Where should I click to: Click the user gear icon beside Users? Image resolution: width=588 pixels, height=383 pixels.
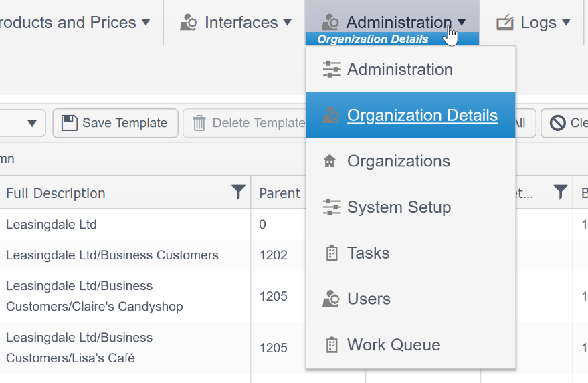click(x=331, y=299)
